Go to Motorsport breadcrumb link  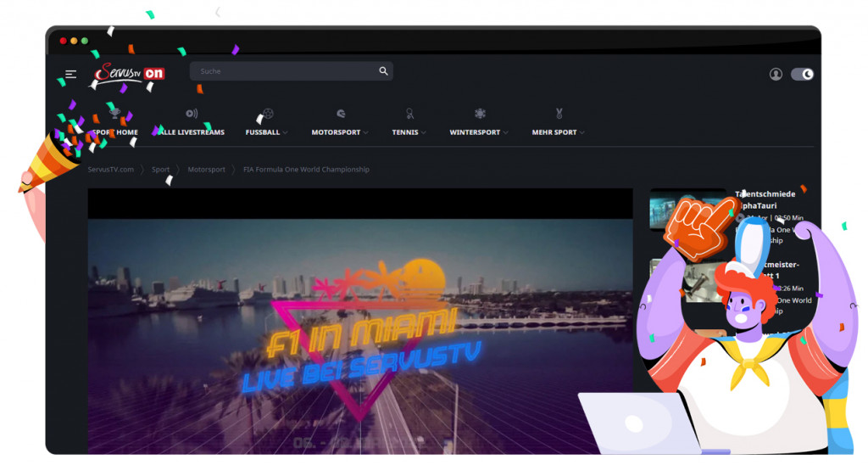click(x=206, y=170)
